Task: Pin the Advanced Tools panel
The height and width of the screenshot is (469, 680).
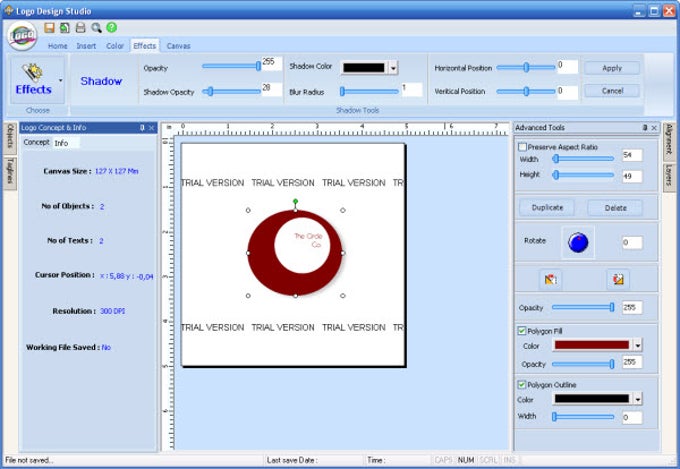Action: tap(645, 128)
